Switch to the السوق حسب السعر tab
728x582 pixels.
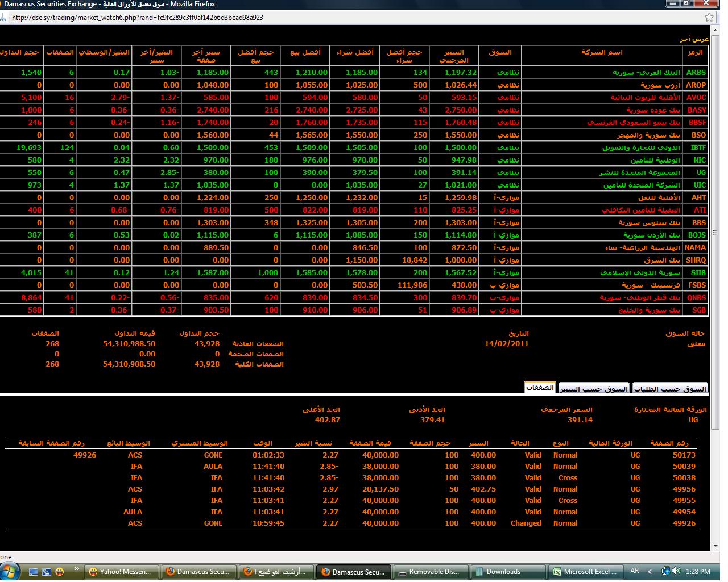pyautogui.click(x=594, y=389)
